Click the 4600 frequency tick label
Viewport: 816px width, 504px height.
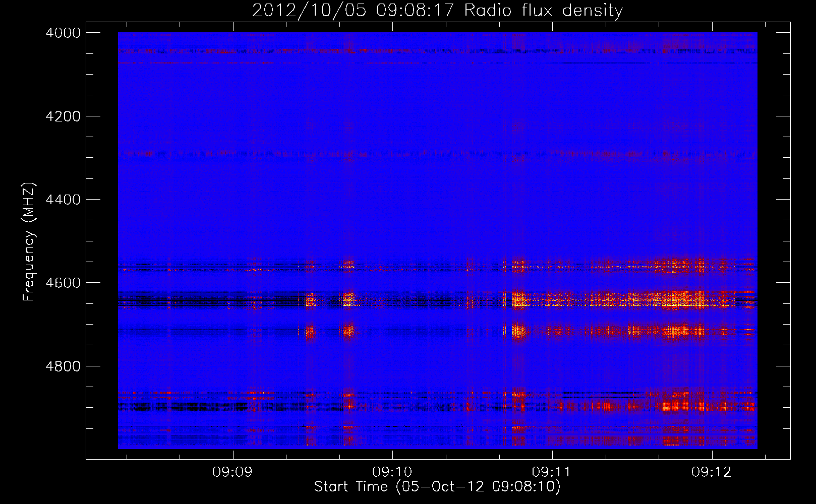pos(63,283)
